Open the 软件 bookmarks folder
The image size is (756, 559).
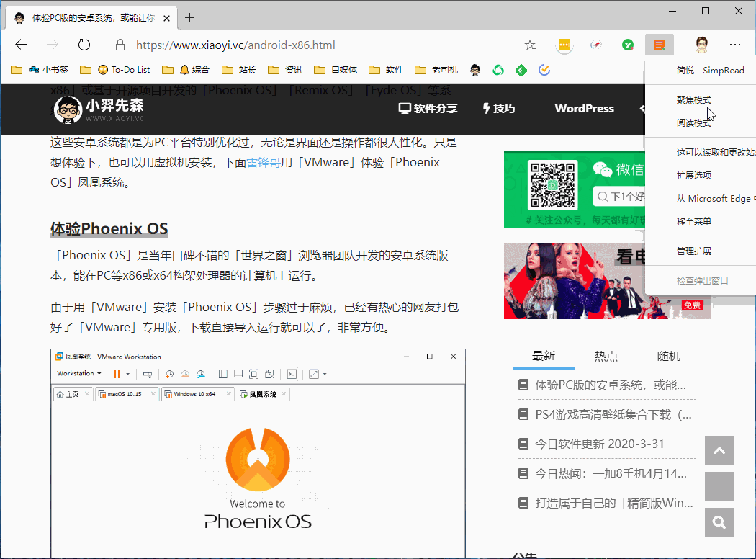click(387, 70)
